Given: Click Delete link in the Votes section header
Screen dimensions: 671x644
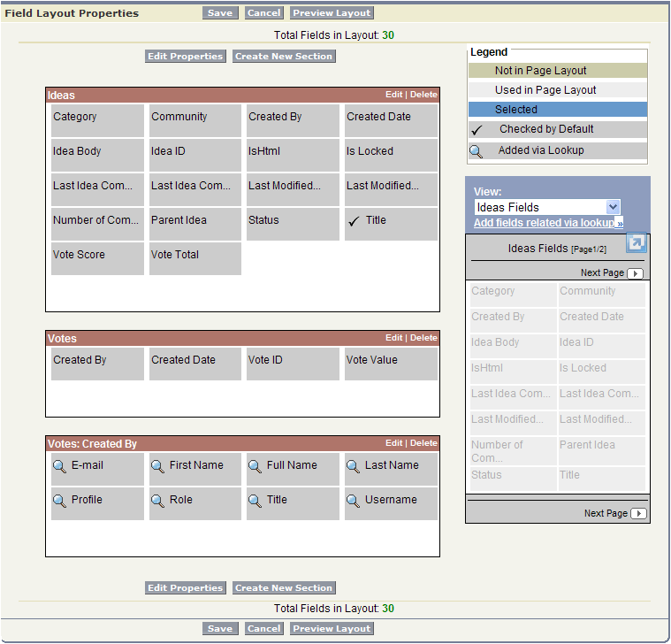Looking at the screenshot, I should pyautogui.click(x=423, y=338).
